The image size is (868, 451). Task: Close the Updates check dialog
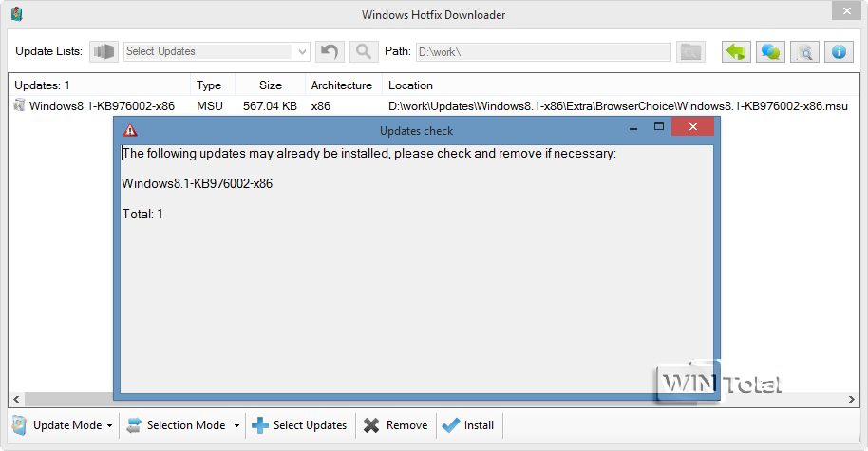tap(692, 126)
